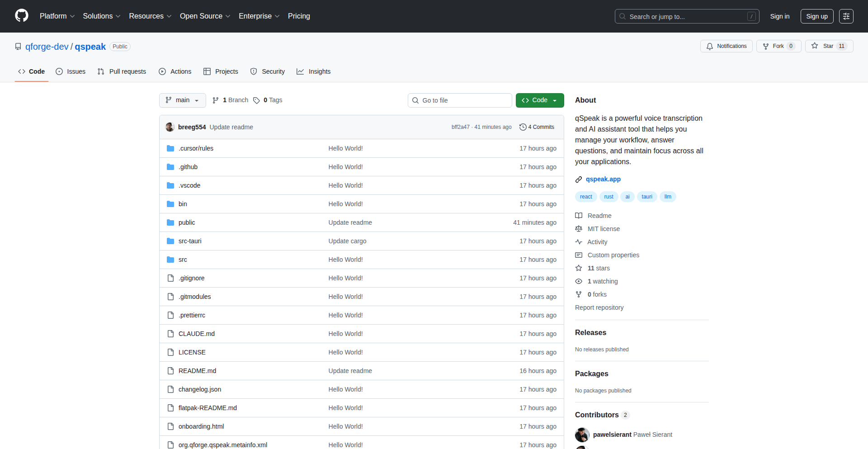Screen dimensions: 868x449
Task: Open the 4 Commits history link
Action: click(x=537, y=127)
